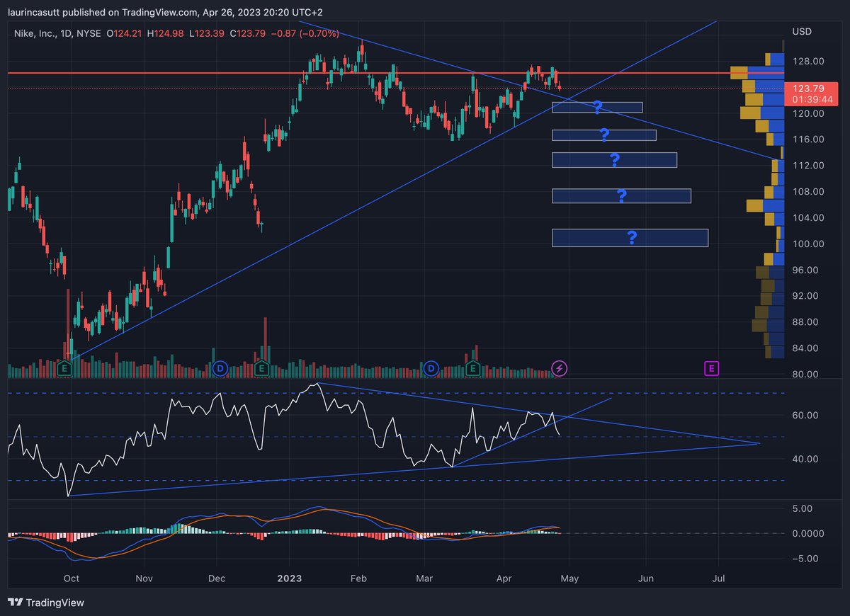Click the 2023 label on time axis
The height and width of the screenshot is (616, 850).
pos(290,578)
